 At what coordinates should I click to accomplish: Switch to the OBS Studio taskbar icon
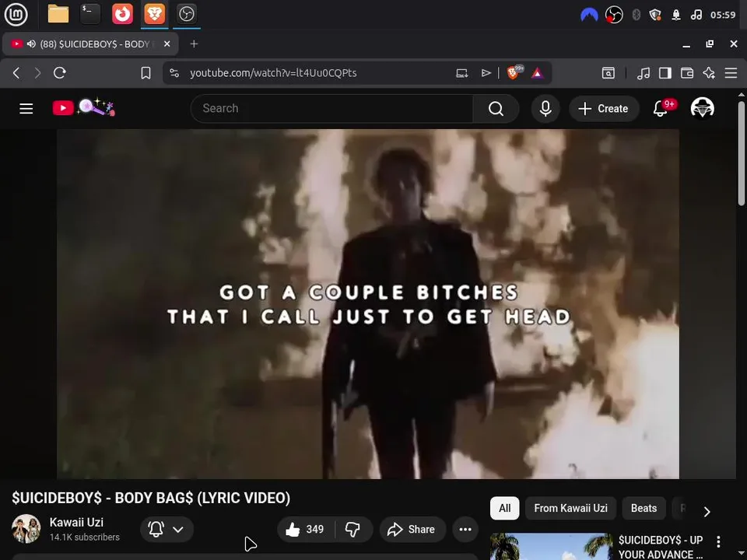pyautogui.click(x=186, y=14)
